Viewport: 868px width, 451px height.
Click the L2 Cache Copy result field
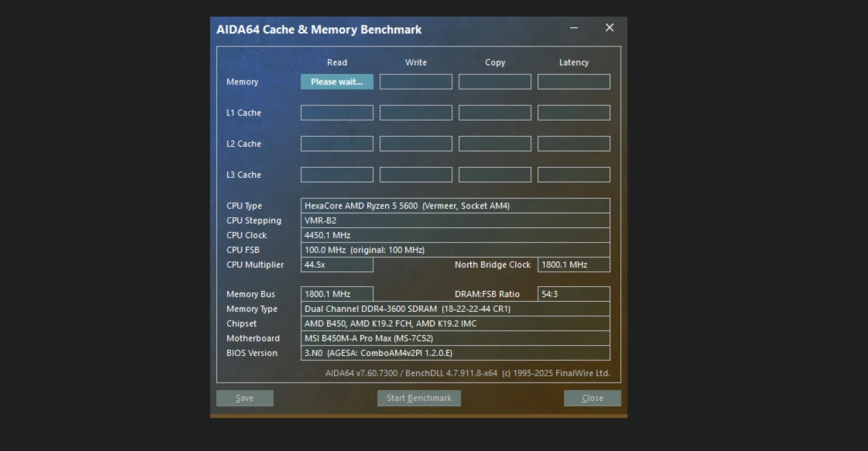495,143
